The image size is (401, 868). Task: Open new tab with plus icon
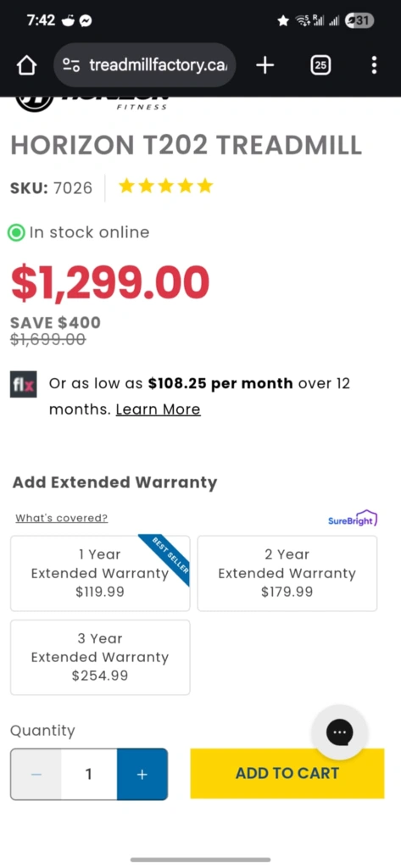point(265,66)
